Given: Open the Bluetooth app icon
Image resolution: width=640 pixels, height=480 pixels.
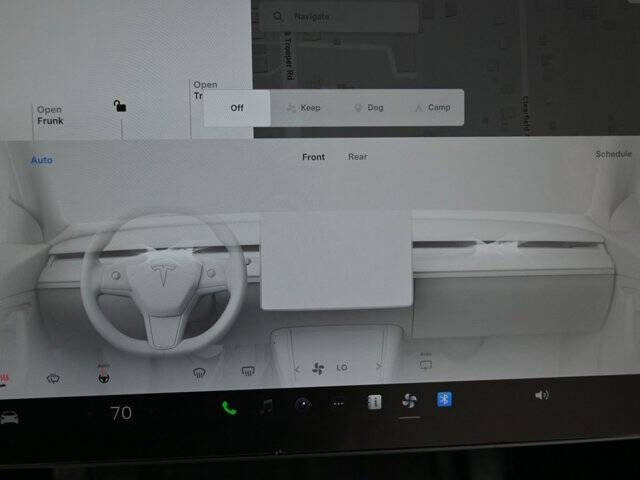Looking at the screenshot, I should tap(444, 399).
